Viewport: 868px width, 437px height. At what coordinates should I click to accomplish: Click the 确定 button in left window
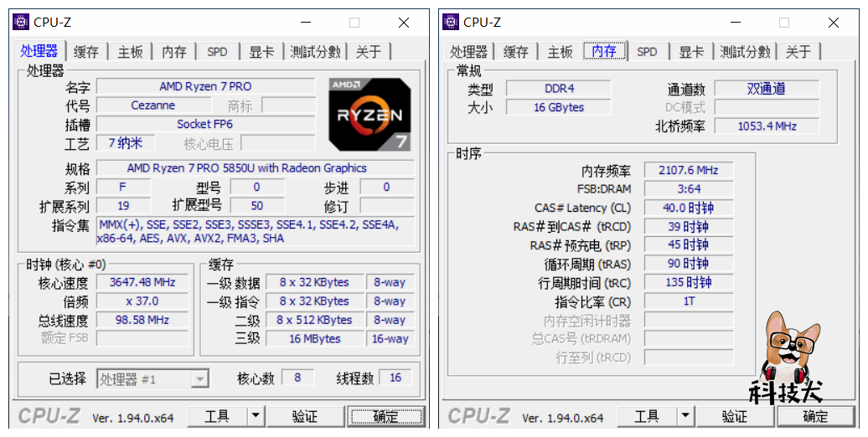[386, 416]
